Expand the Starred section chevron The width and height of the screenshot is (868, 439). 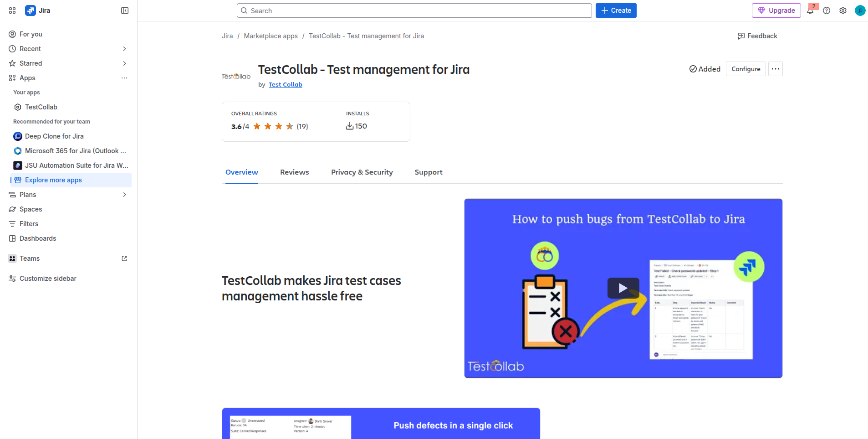124,63
